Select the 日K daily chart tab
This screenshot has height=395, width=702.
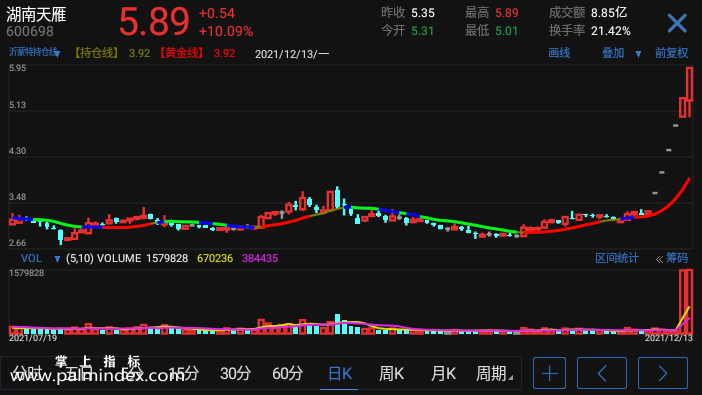point(340,373)
